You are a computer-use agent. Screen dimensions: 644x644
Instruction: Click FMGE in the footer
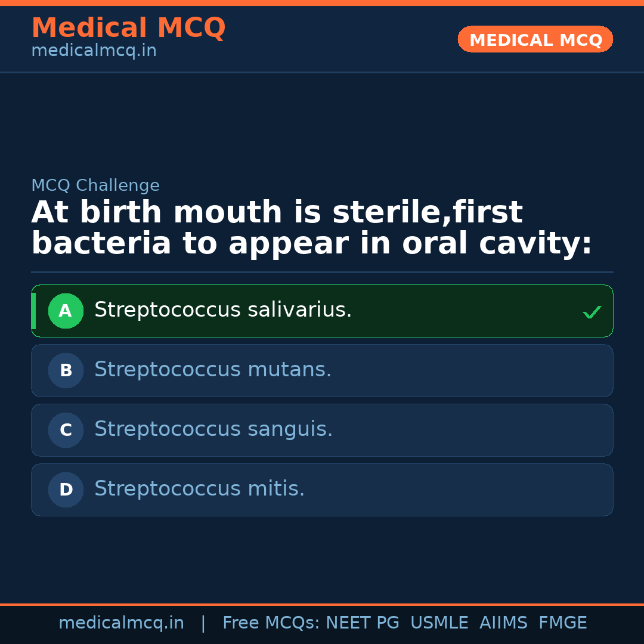pos(562,623)
